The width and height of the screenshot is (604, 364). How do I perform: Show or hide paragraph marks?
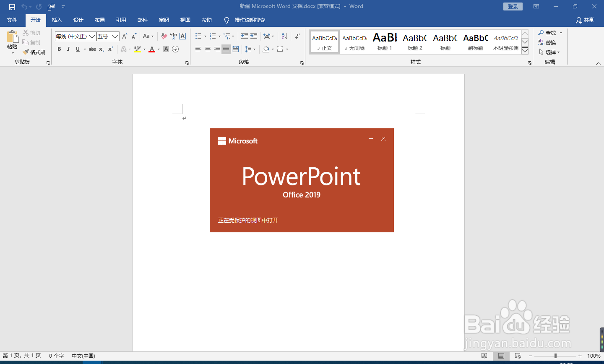[x=297, y=36]
